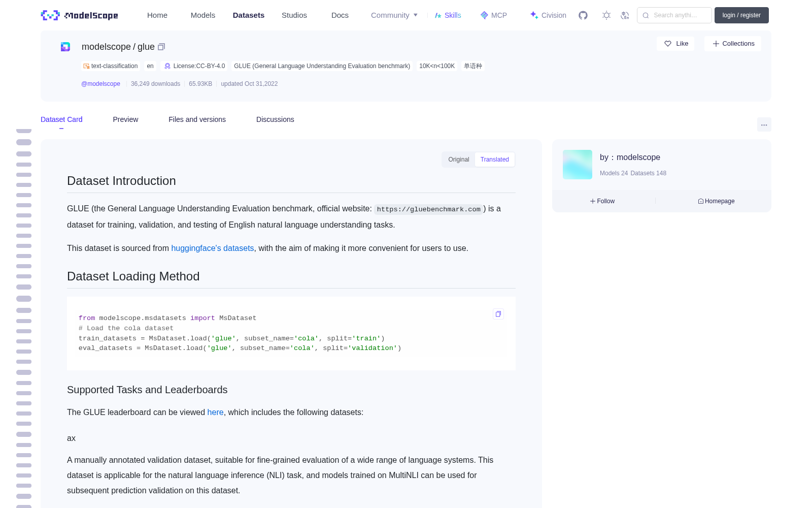Expand the Community dropdown menu
Image resolution: width=812 pixels, height=508 pixels.
(x=394, y=15)
